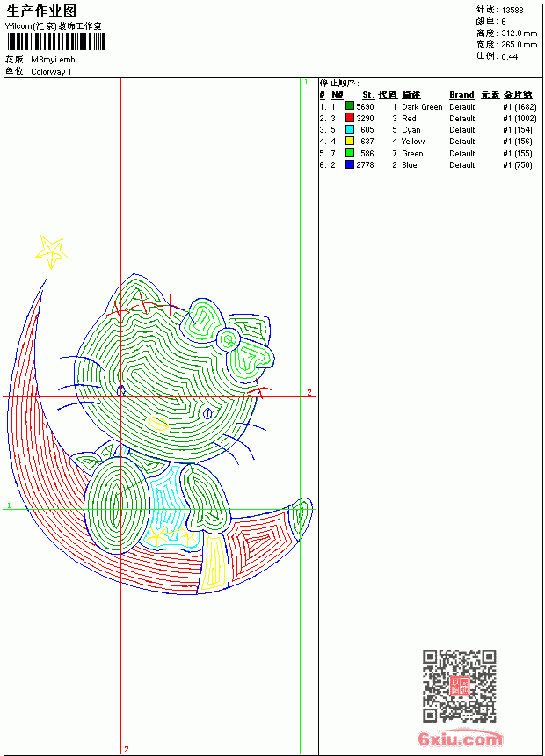Select stitch count 2778
This screenshot has height=756, width=545.
point(365,165)
